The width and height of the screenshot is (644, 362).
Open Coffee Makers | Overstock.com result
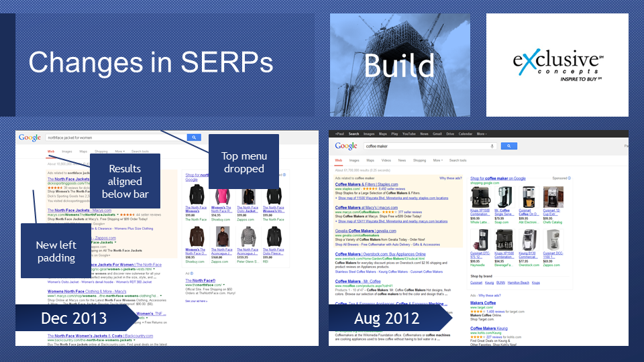coord(380,254)
